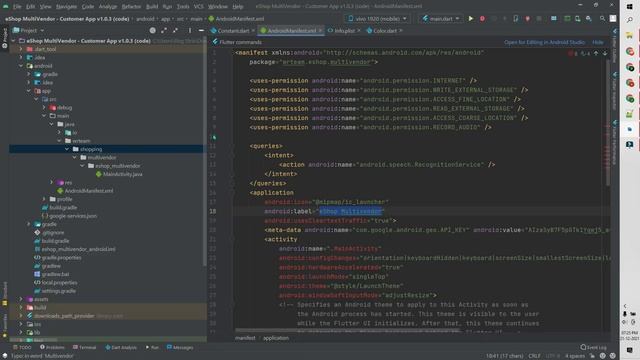This screenshot has height=360, width=640.
Task: Expand the assets folder
Action: coord(21,299)
